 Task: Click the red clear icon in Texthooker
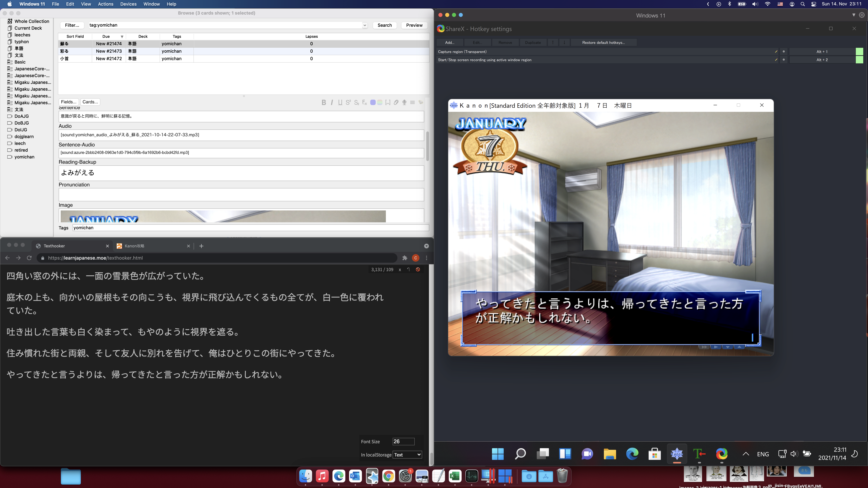418,269
